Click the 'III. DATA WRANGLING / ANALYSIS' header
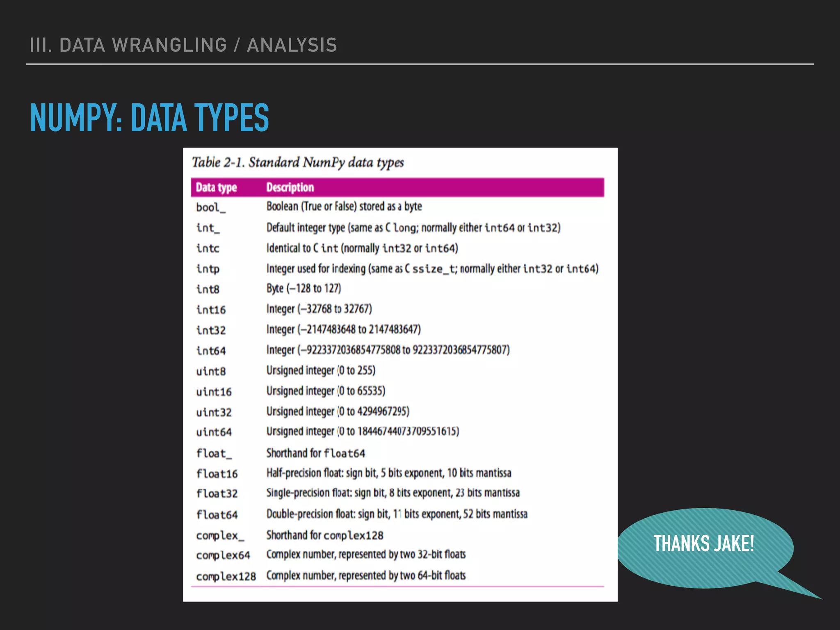Image resolution: width=840 pixels, height=630 pixels. (183, 45)
